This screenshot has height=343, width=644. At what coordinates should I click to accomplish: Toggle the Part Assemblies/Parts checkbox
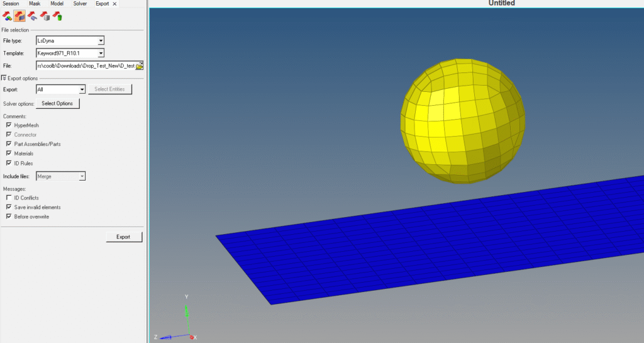click(9, 144)
